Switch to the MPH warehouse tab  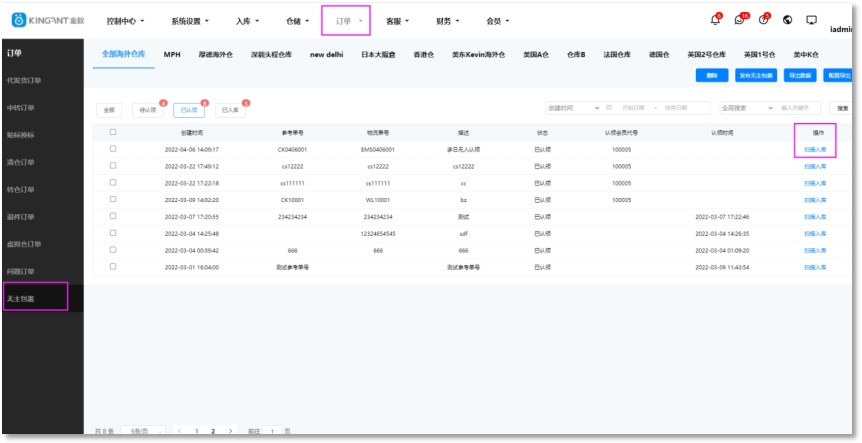click(x=172, y=54)
